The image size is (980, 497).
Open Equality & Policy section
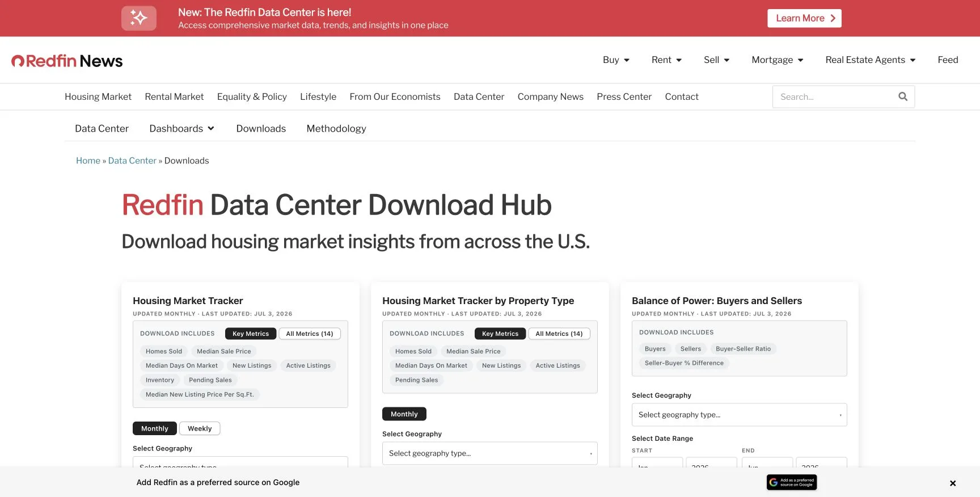[252, 97]
